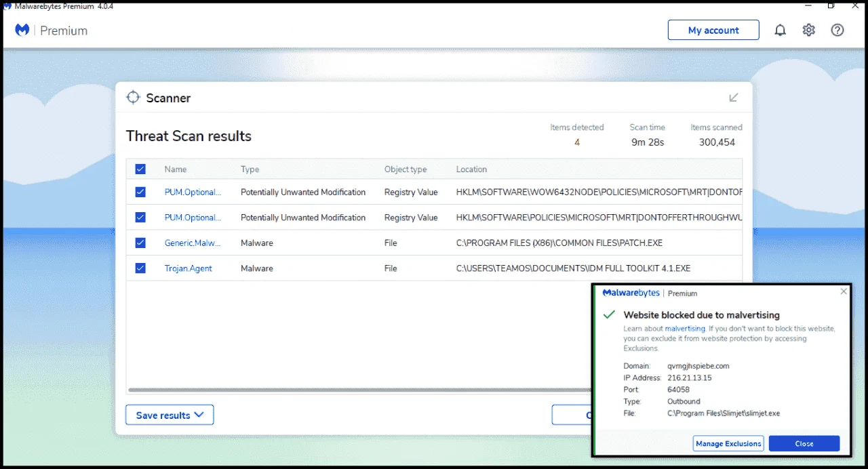The height and width of the screenshot is (469, 868).
Task: Open the My account button
Action: pos(713,30)
